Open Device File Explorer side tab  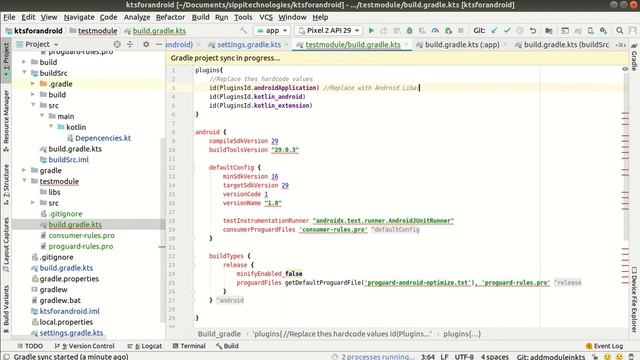pyautogui.click(x=634, y=299)
